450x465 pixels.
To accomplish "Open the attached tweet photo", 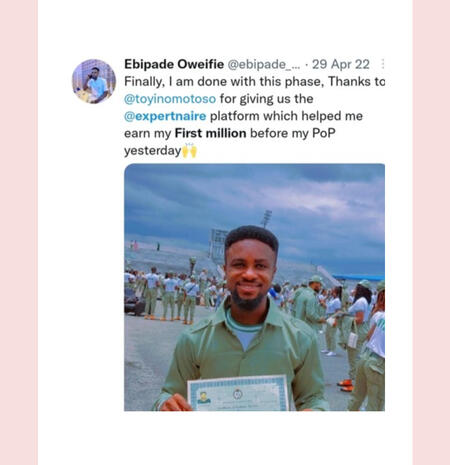I will pyautogui.click(x=254, y=287).
